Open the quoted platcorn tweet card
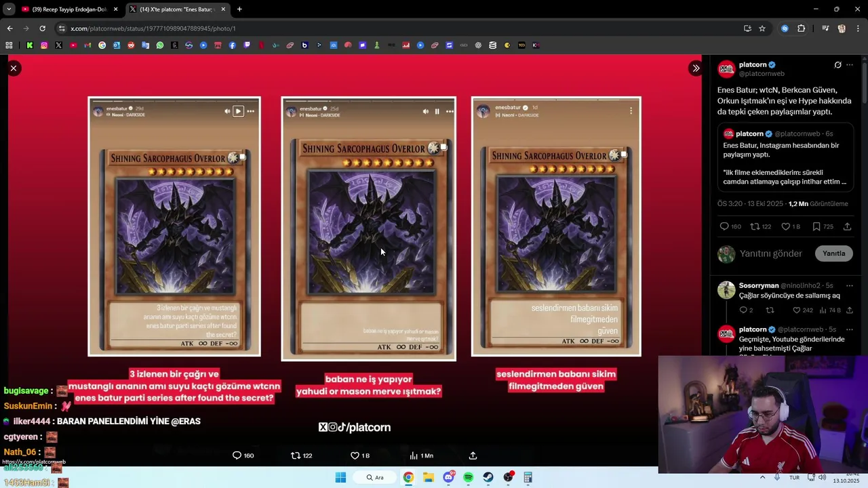The height and width of the screenshot is (488, 868). (x=785, y=158)
